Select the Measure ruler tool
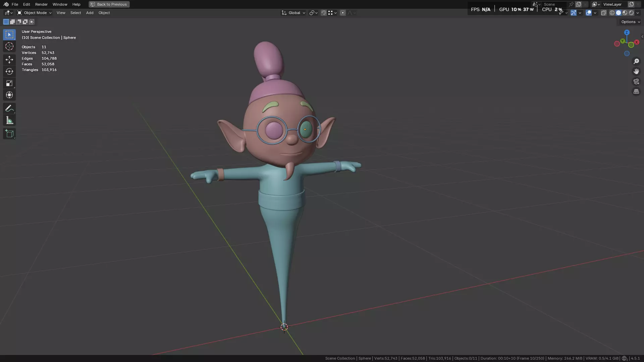644x362 pixels. click(x=9, y=120)
